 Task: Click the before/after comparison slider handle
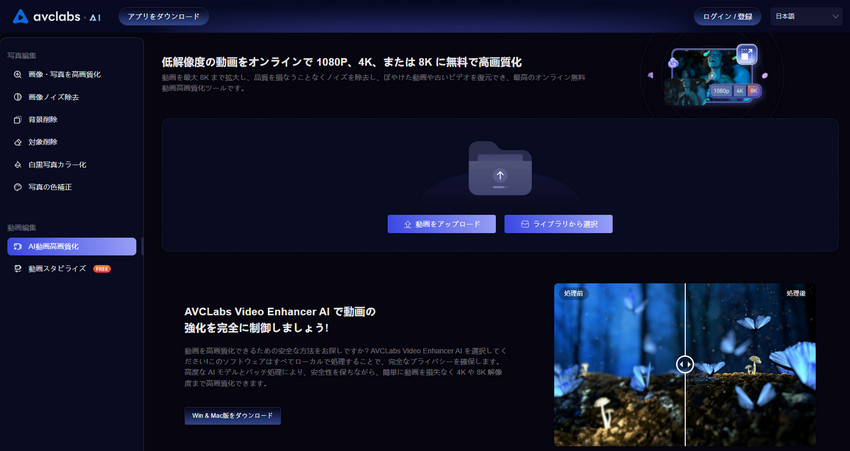coord(685,364)
